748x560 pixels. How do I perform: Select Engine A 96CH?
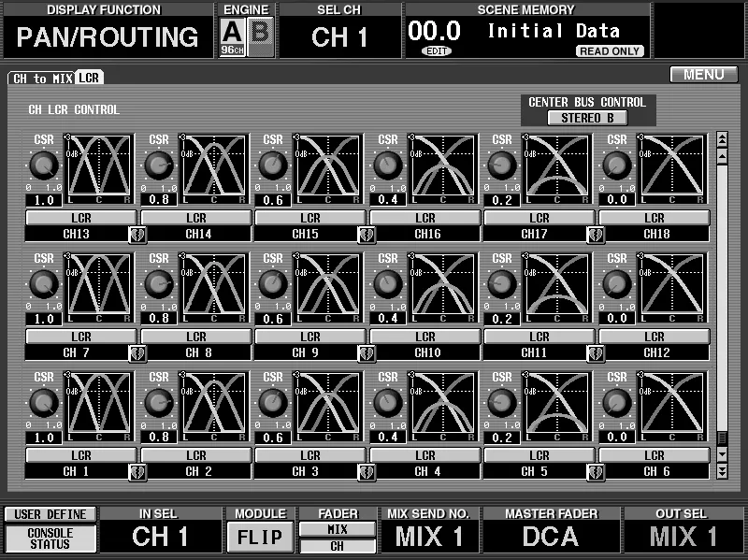click(x=232, y=37)
